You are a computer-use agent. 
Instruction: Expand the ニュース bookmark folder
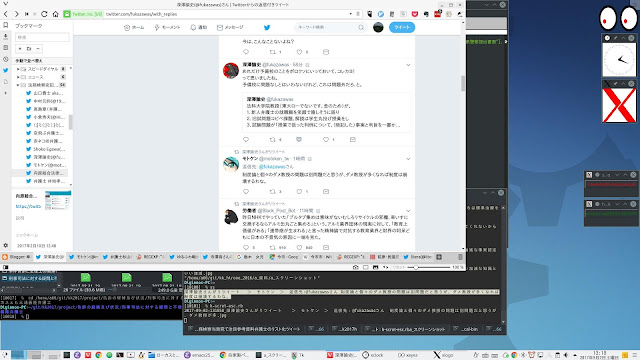tap(18, 77)
